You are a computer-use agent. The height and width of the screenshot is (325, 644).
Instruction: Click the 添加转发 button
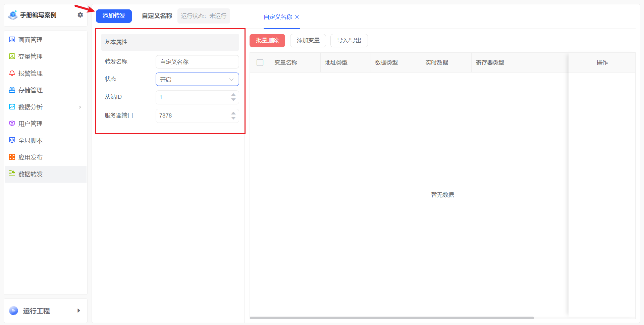click(114, 16)
